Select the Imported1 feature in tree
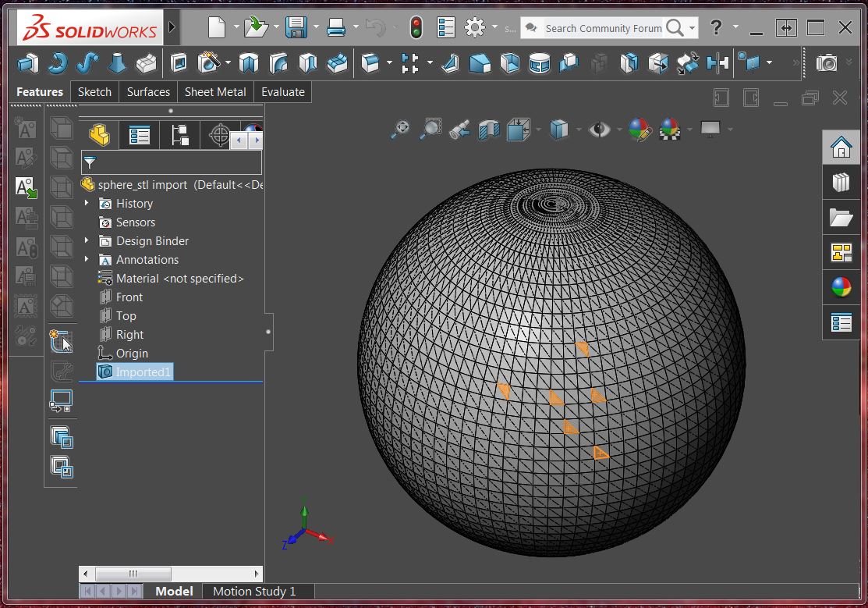This screenshot has height=608, width=868. [x=143, y=372]
